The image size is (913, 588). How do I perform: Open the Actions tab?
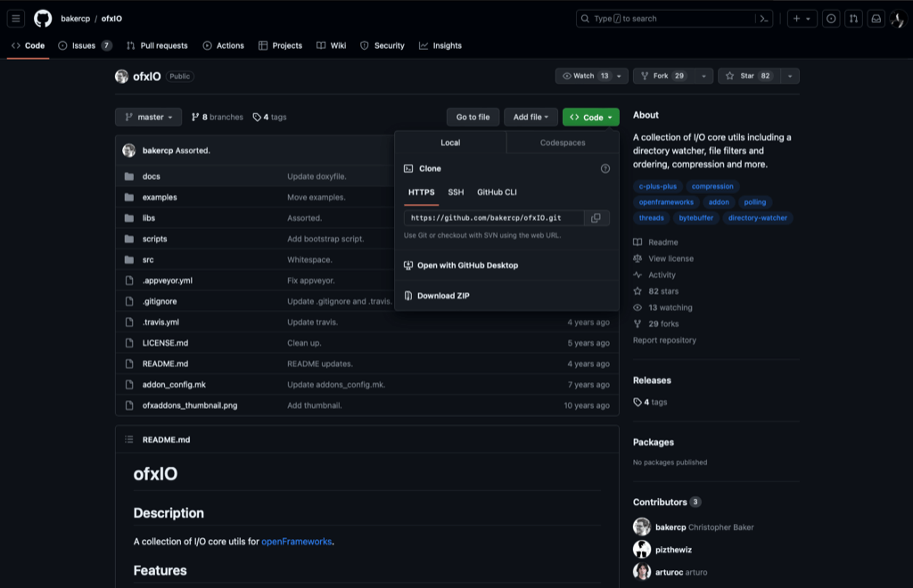pyautogui.click(x=224, y=45)
